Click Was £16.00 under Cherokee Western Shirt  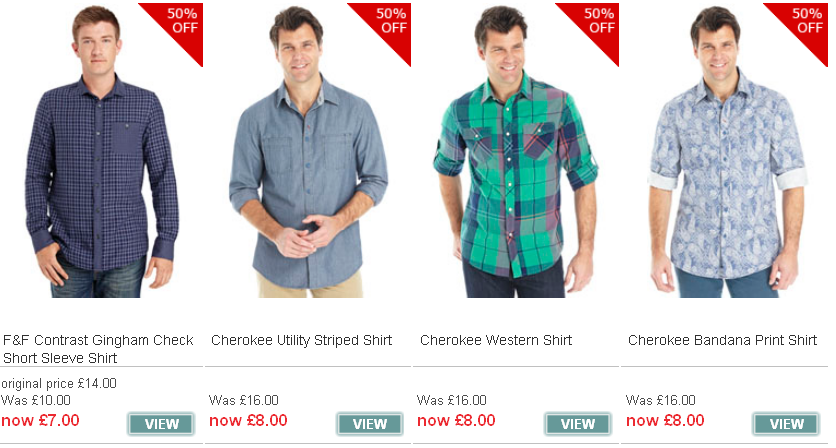(x=452, y=400)
